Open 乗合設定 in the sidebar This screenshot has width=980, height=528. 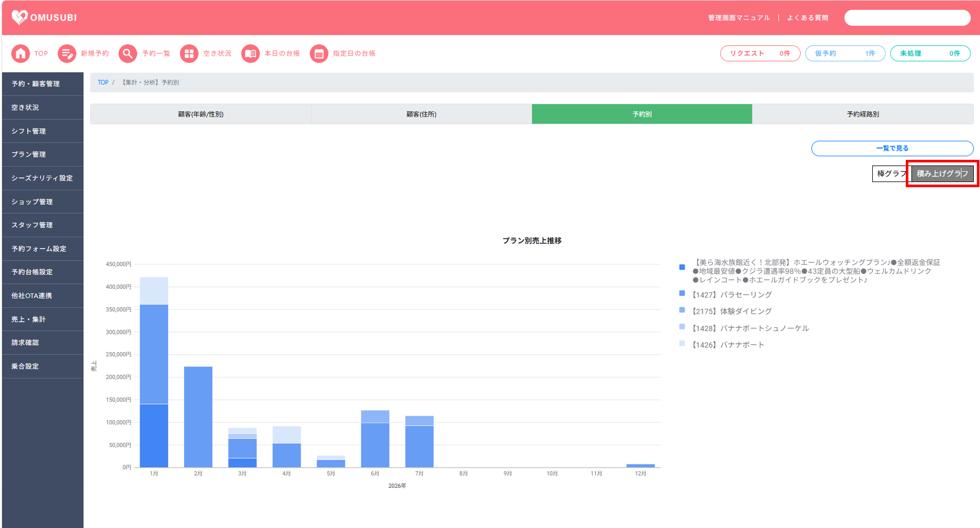click(43, 366)
